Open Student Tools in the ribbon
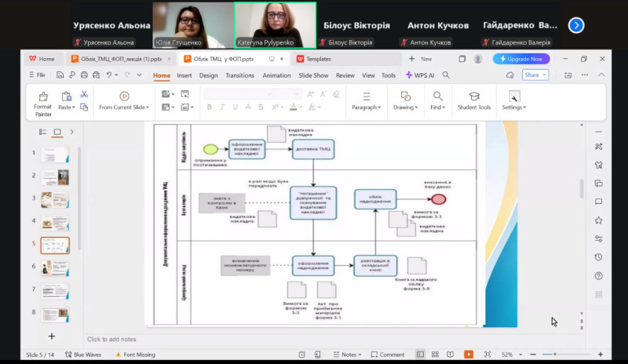The width and height of the screenshot is (628, 364). coord(474,101)
